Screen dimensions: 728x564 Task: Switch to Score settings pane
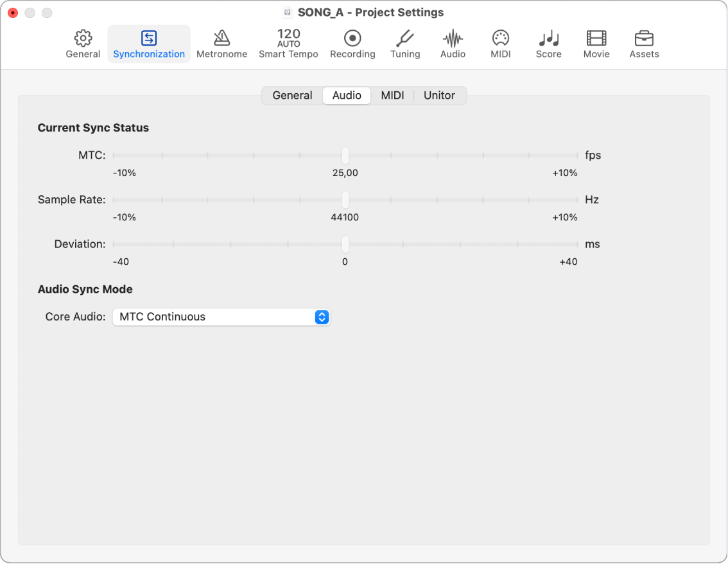(548, 44)
